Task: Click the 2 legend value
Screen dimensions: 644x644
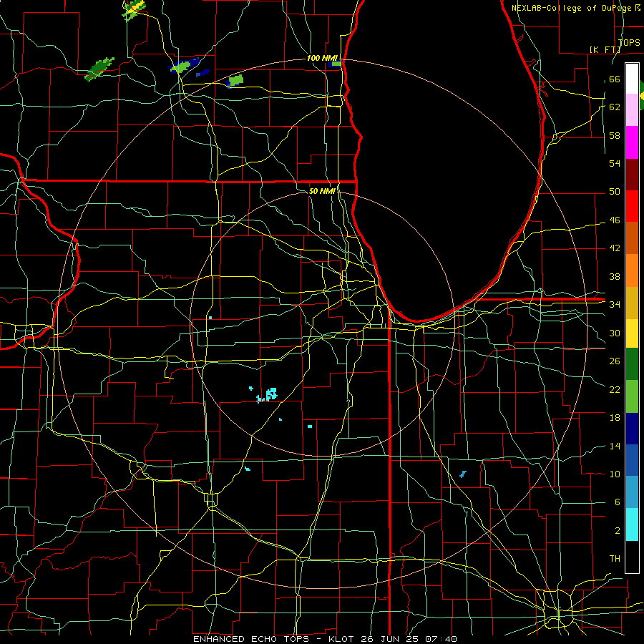Action: (x=617, y=531)
